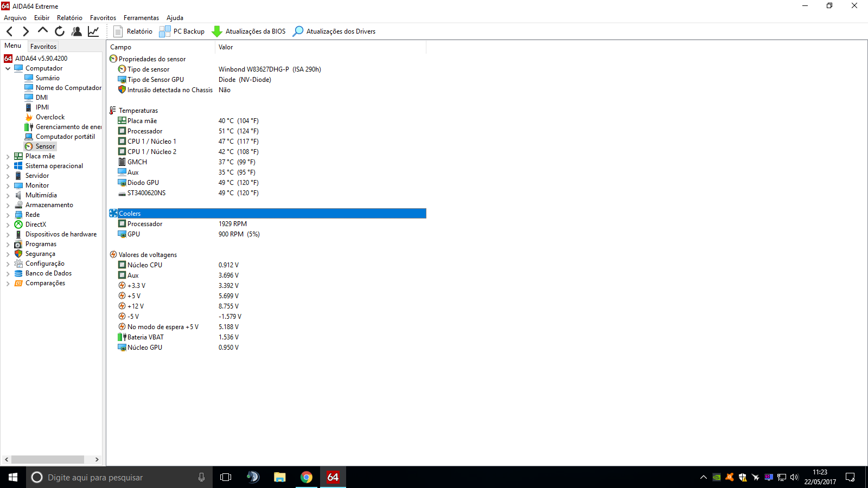Expand the Multimídia tree node
The image size is (868, 488).
[x=8, y=195]
